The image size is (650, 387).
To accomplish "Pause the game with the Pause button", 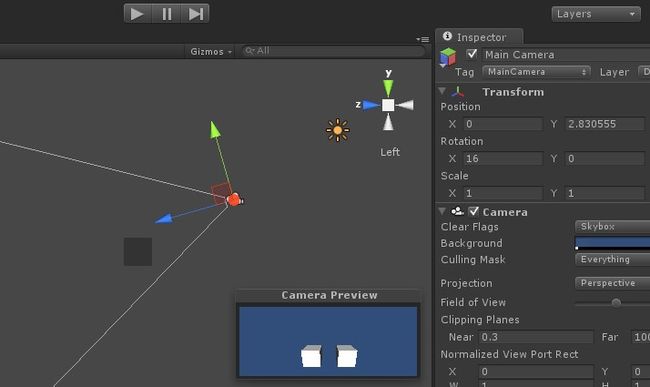I will tap(167, 14).
